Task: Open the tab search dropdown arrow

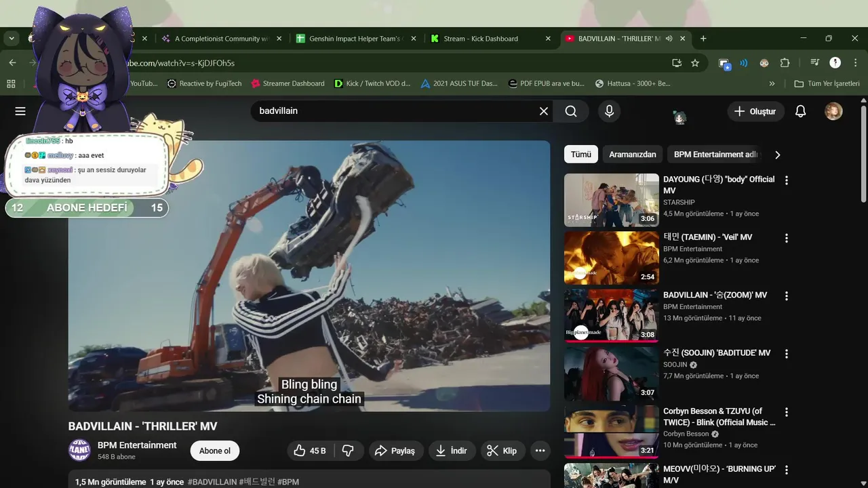Action: point(12,39)
